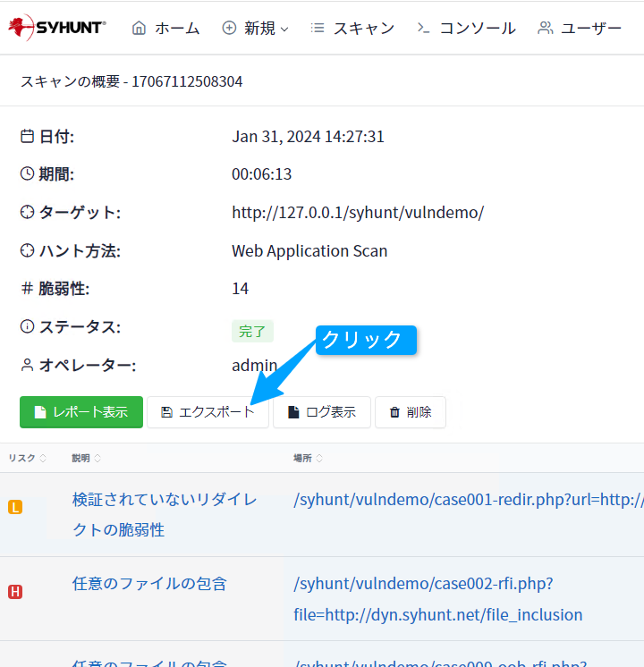
Task: Sort table by リスク column
Action: tap(27, 458)
